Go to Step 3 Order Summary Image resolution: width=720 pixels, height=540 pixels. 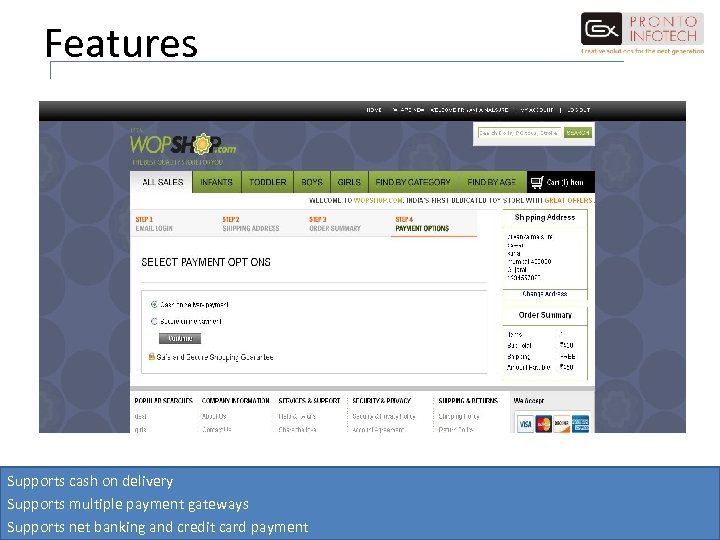point(335,224)
